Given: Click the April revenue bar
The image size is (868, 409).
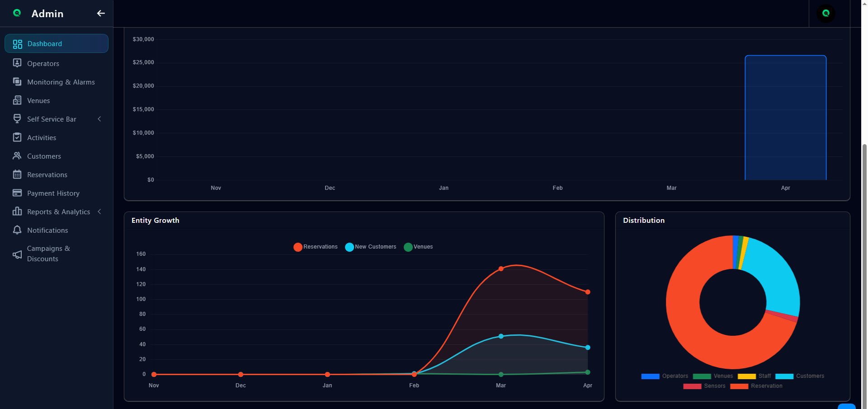Looking at the screenshot, I should 786,118.
